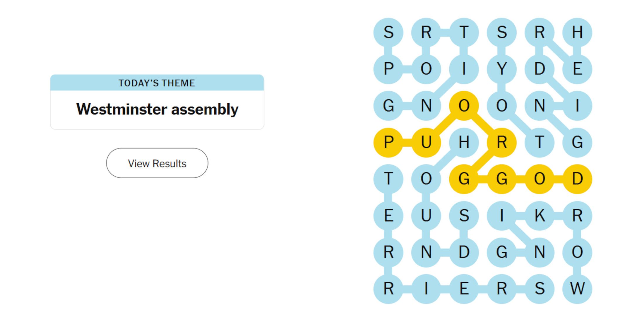Tap the letter R in the bottom-left corner

tap(388, 289)
